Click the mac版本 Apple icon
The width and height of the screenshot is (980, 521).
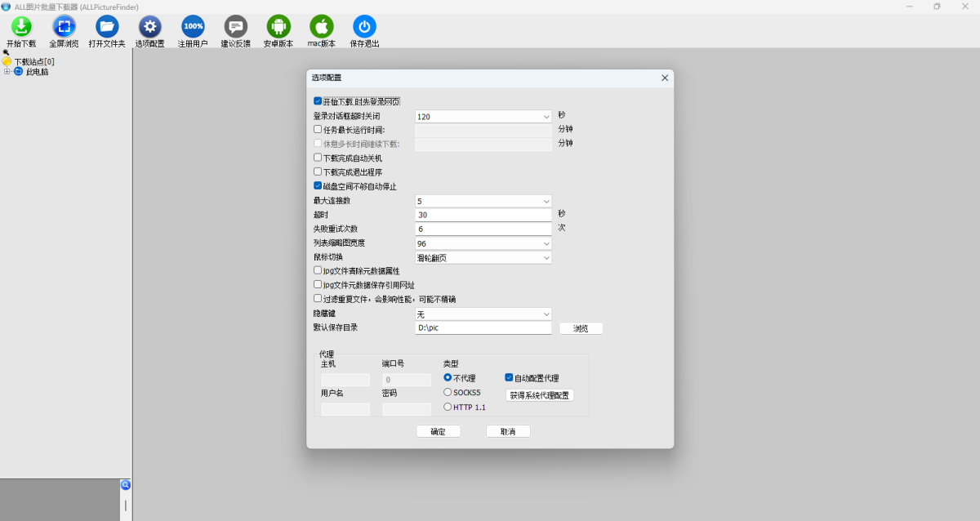[x=322, y=26]
